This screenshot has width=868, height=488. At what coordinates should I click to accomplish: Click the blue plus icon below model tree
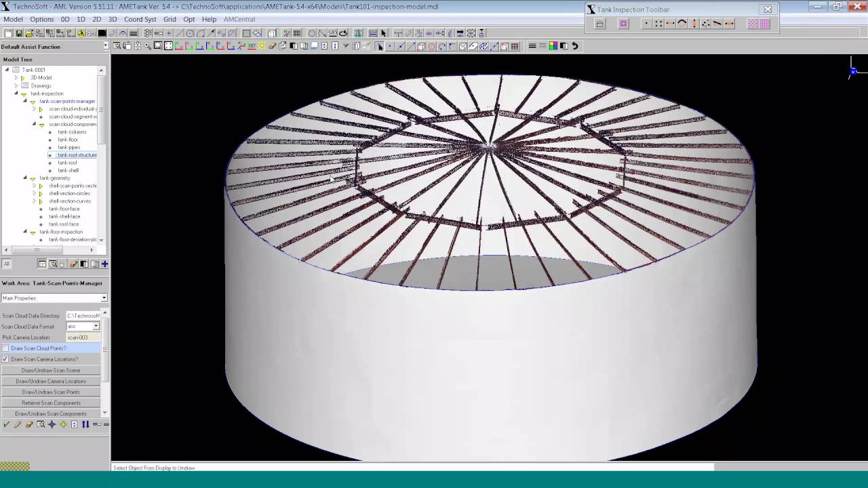pos(104,264)
